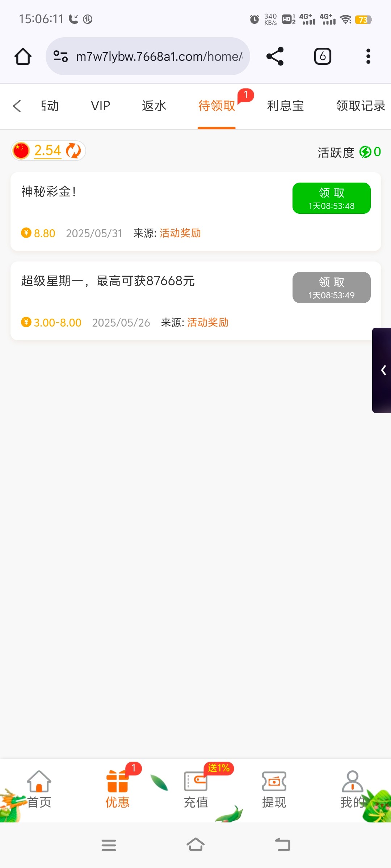Claim the 神秘彩金 reward with green 领取
This screenshot has height=868, width=391.
click(332, 198)
